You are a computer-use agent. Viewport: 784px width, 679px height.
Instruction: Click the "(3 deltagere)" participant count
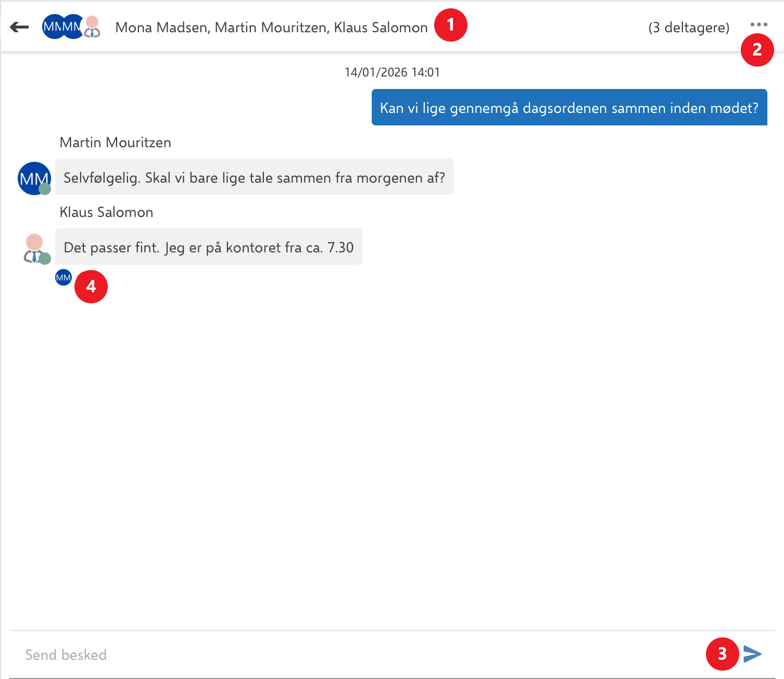tap(689, 28)
